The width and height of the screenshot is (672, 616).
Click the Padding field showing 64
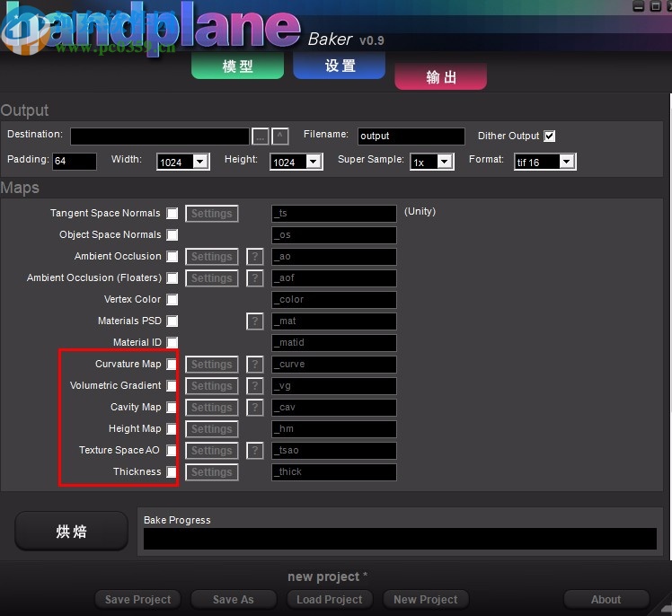pyautogui.click(x=75, y=161)
